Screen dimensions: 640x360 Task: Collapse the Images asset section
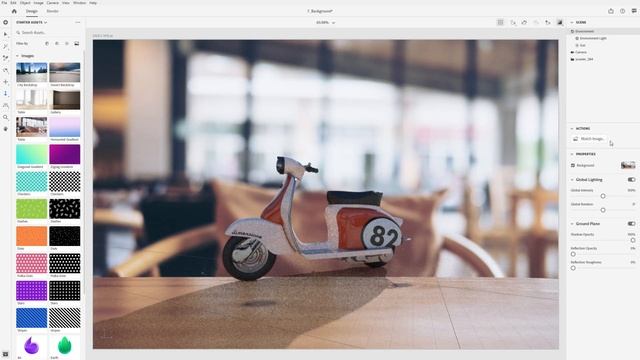pyautogui.click(x=17, y=56)
